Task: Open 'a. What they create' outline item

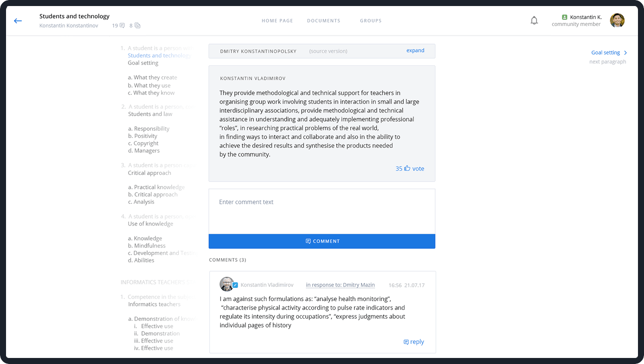Action: [x=153, y=78]
